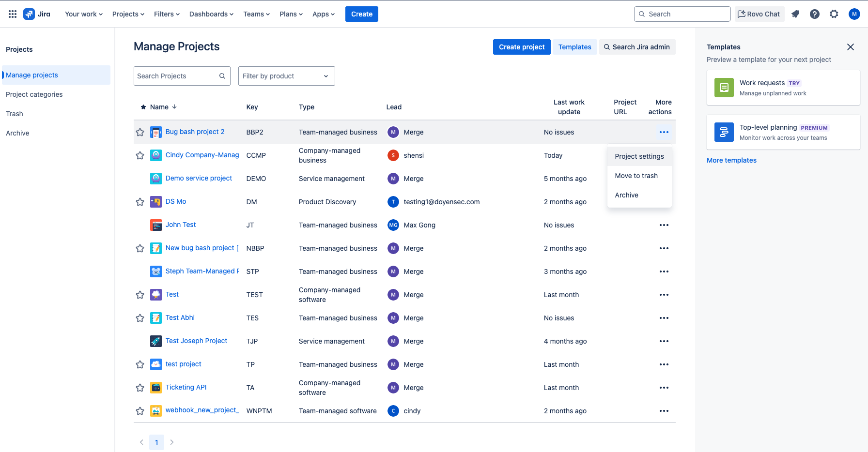This screenshot has width=868, height=452.
Task: Open the Atlassian app switcher grid
Action: [12, 14]
